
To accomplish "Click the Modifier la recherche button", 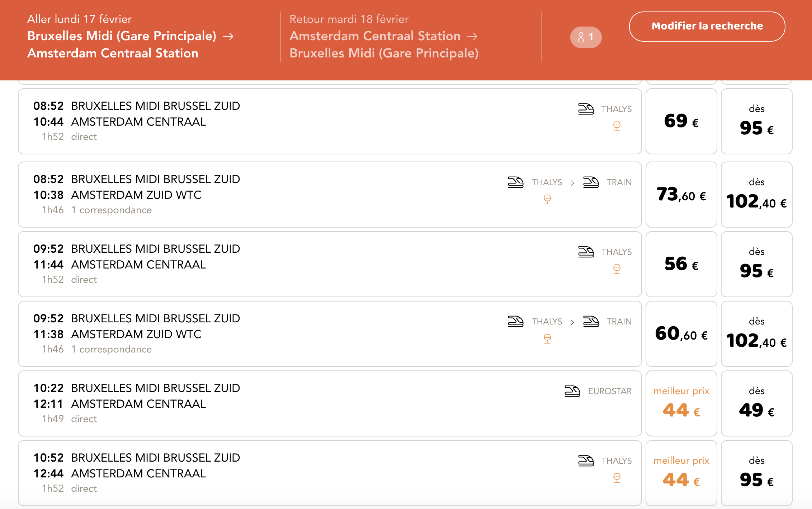I will (x=707, y=26).
